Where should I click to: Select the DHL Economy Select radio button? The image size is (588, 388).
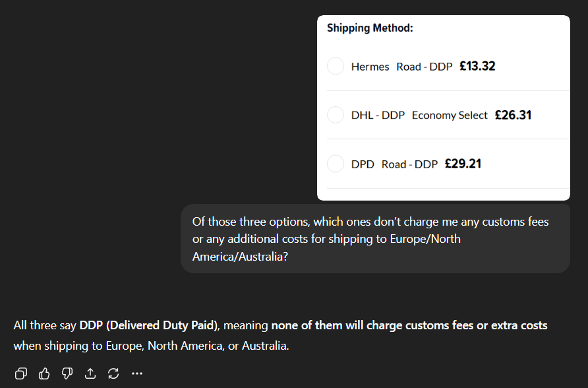click(x=336, y=115)
